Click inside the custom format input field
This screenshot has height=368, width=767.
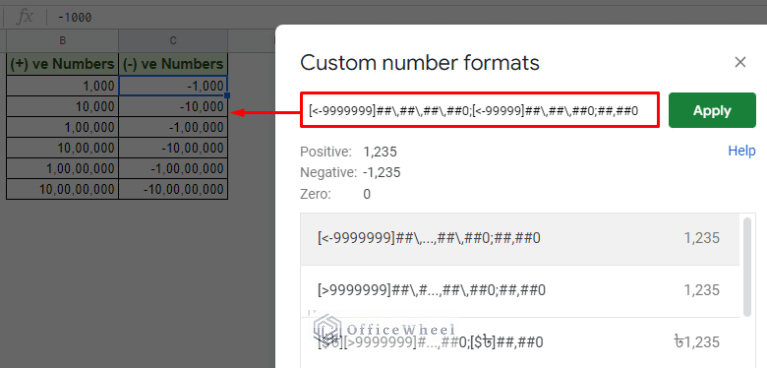[479, 110]
